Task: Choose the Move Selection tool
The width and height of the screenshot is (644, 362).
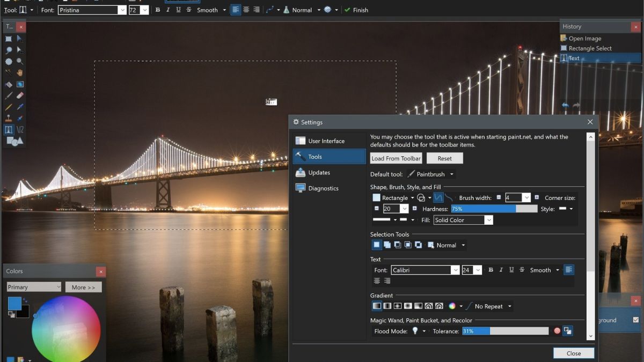Action: (x=20, y=50)
